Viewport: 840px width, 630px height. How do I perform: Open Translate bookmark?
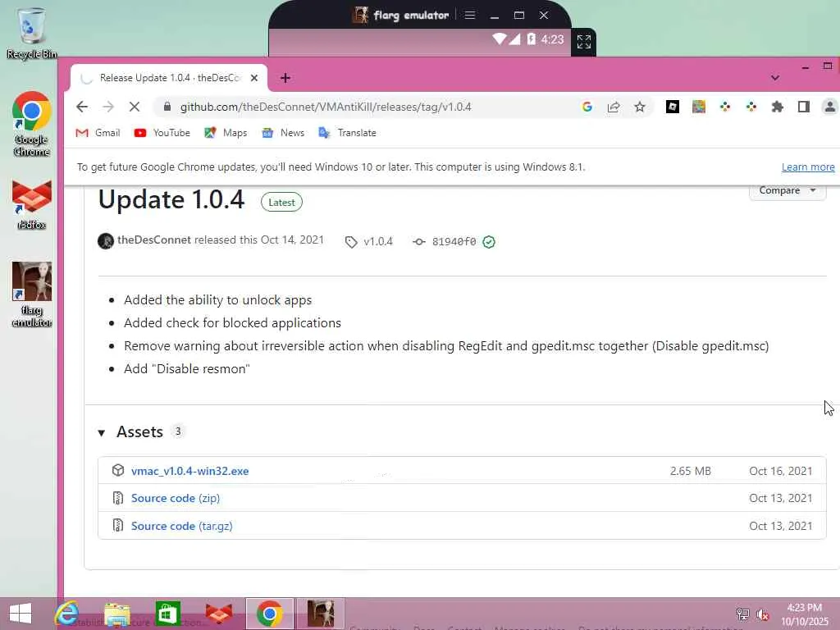(347, 133)
